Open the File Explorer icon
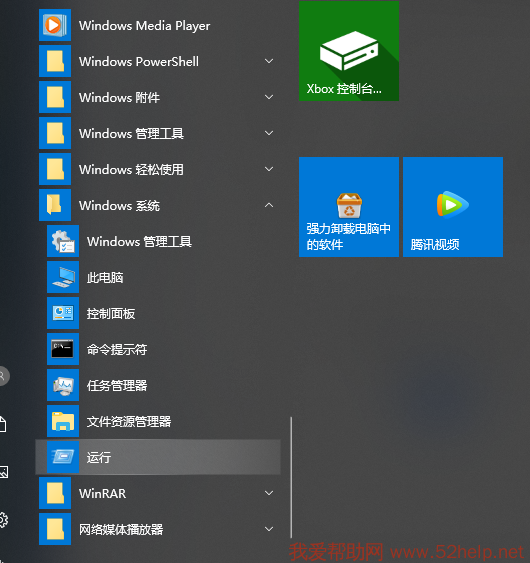The image size is (530, 563). click(x=63, y=421)
